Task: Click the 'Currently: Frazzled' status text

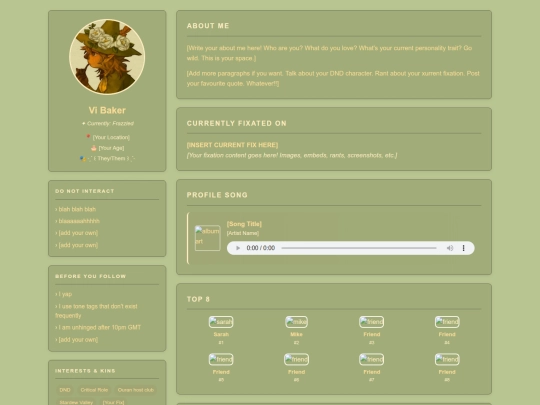Action: pos(110,123)
